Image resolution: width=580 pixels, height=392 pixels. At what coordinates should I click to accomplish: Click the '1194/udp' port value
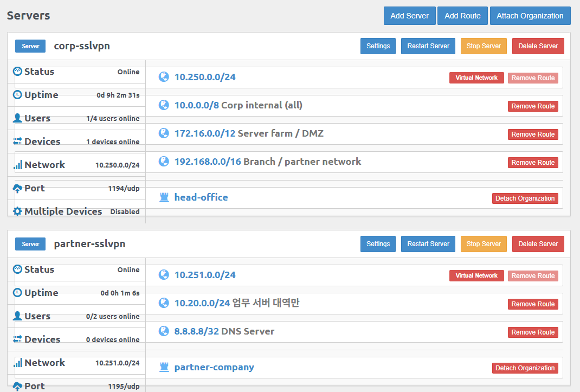click(x=124, y=189)
